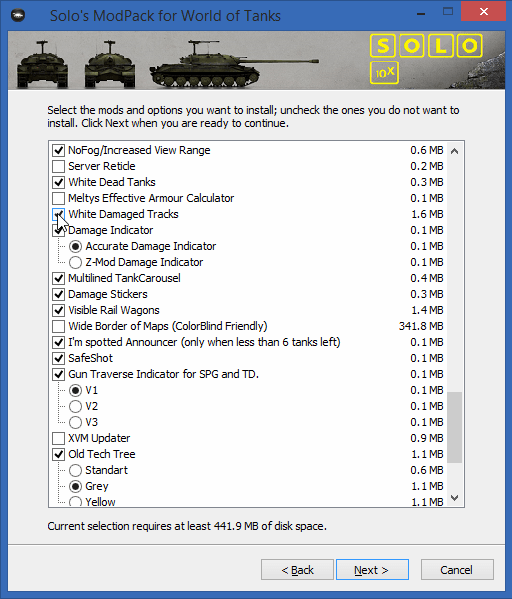Select Standart tech tree radio button
Screen dimensions: 512x599
tap(75, 470)
